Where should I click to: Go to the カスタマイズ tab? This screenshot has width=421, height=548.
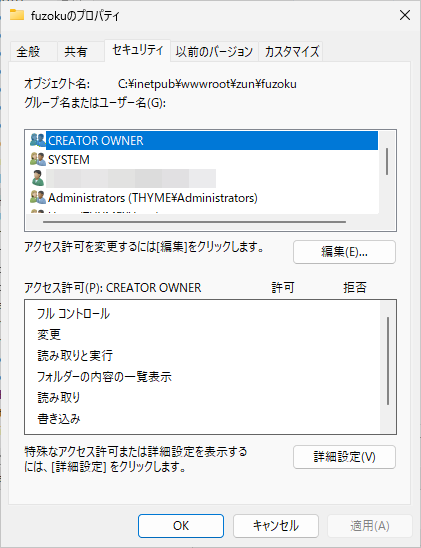(x=291, y=52)
